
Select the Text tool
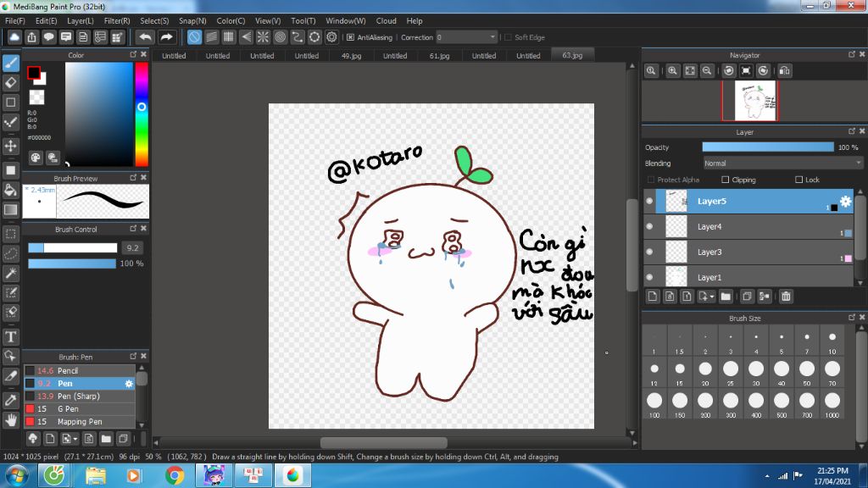point(10,336)
